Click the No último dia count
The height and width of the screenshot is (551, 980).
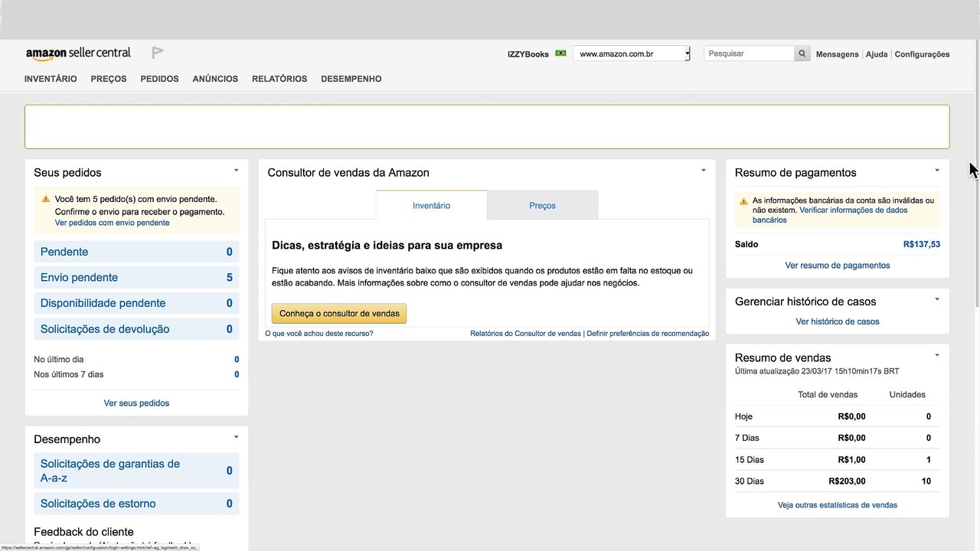coord(237,359)
